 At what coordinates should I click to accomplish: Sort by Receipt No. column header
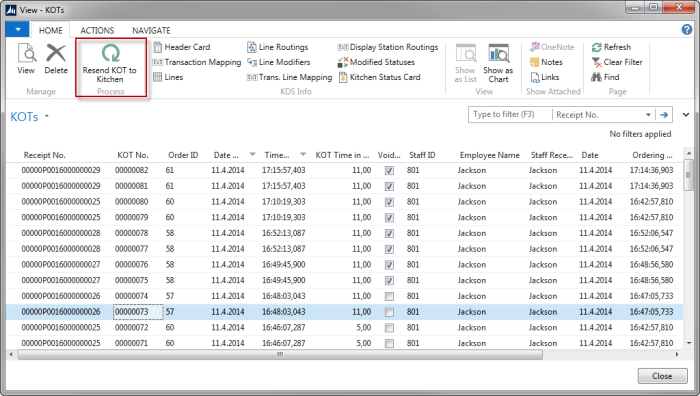point(45,155)
